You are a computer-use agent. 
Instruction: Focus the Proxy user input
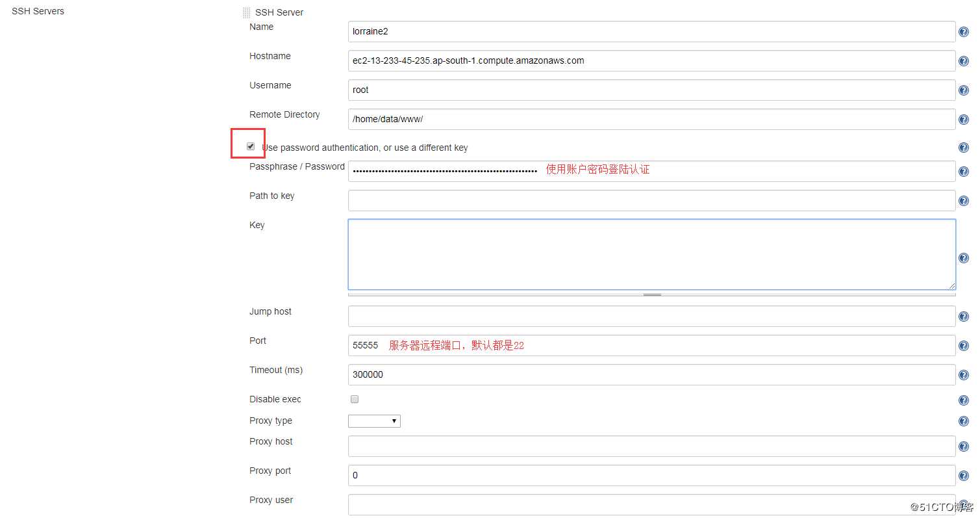tap(651, 504)
